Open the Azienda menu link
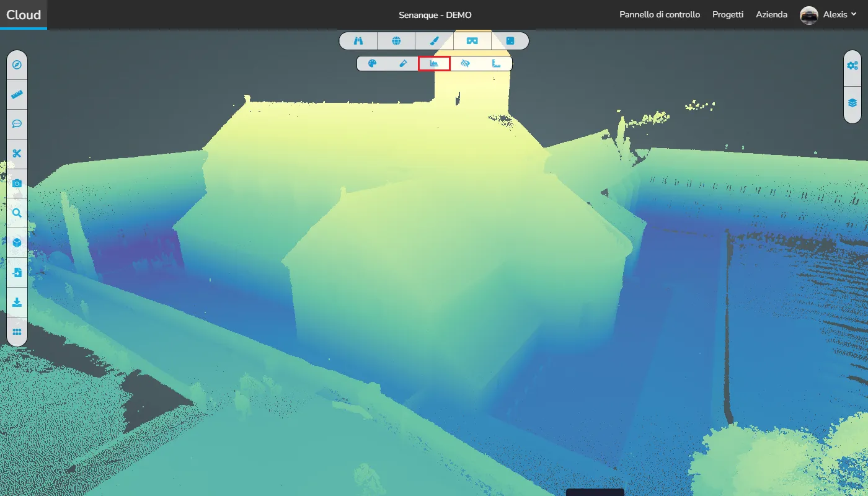 772,14
